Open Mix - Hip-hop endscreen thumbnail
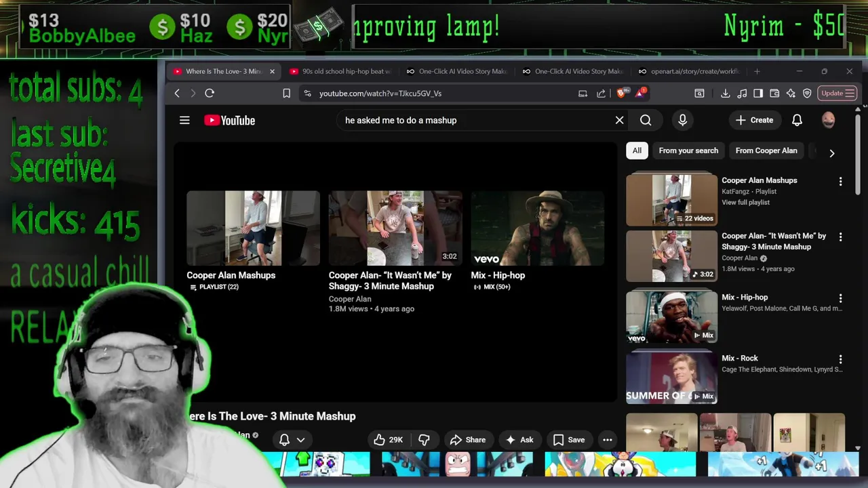This screenshot has height=488, width=868. coord(538,228)
